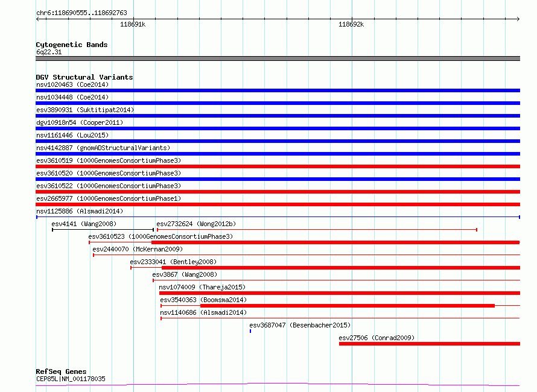537x392 pixels.
Task: Click the gray 6q22.31 cytogenetic band bar
Action: click(x=278, y=58)
